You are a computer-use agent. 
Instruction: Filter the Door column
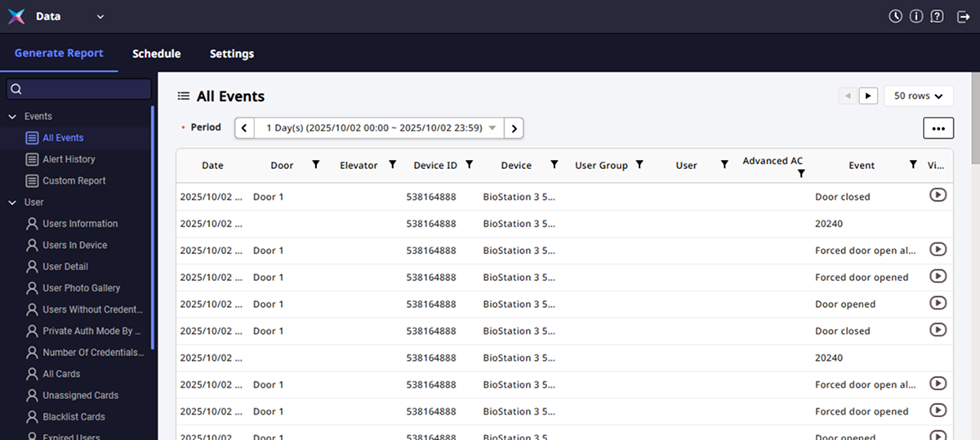(316, 165)
